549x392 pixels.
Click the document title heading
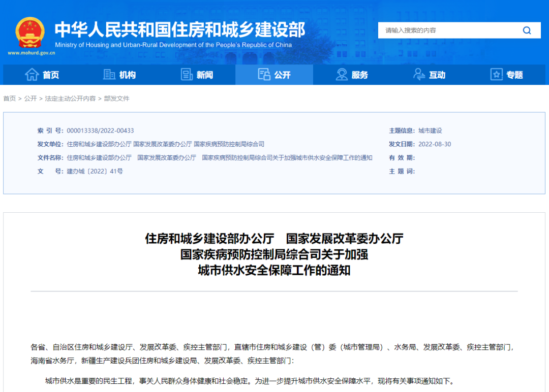[274, 254]
